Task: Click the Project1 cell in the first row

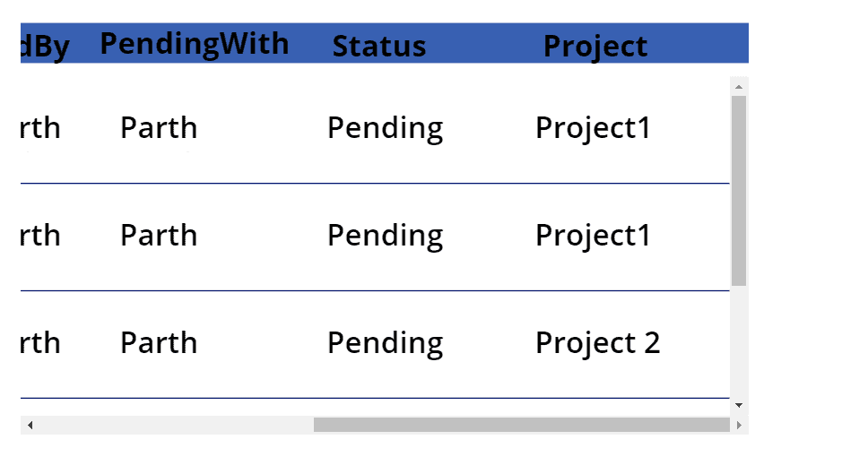Action: point(593,128)
